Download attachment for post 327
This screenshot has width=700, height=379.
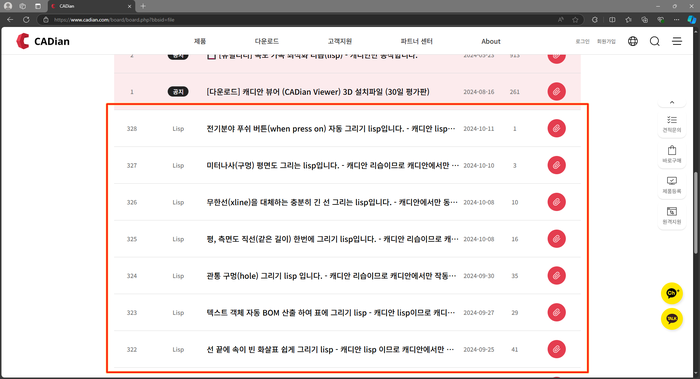click(x=556, y=165)
